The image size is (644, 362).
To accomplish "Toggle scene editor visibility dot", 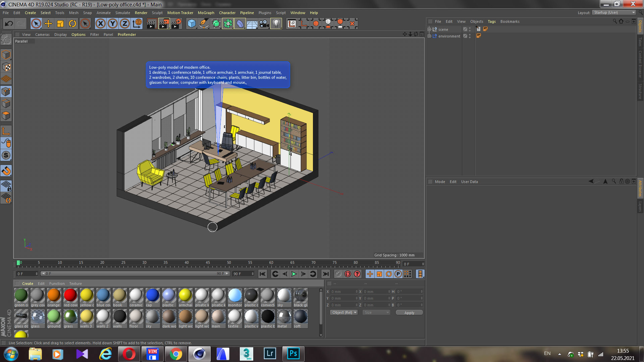I will pos(470,28).
